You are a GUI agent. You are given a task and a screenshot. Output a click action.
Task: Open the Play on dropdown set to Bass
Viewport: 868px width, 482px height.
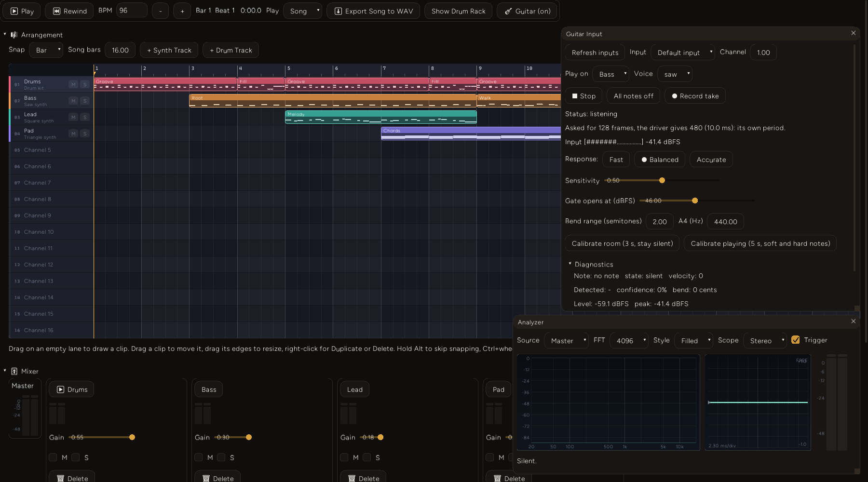pyautogui.click(x=611, y=74)
